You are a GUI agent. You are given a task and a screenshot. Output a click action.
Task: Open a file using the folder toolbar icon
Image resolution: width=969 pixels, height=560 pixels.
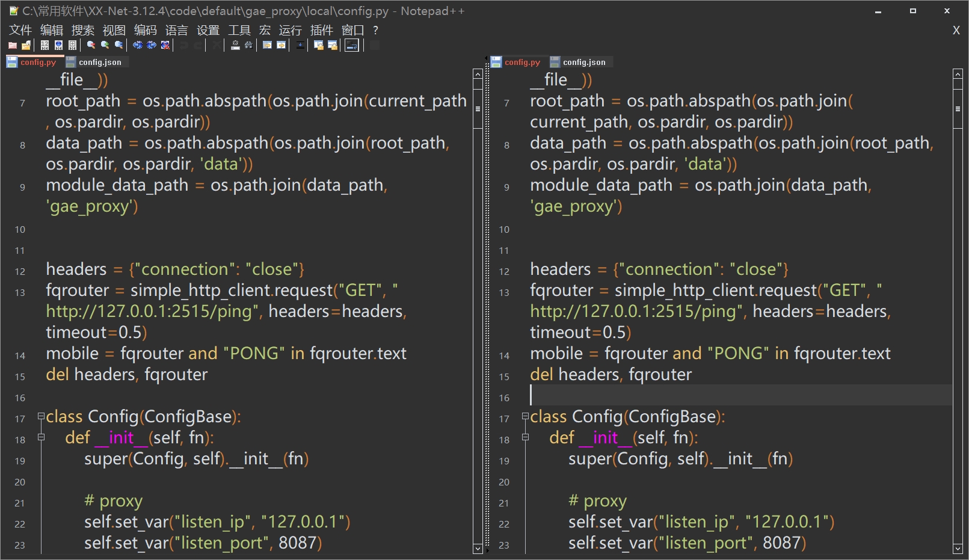click(x=13, y=45)
